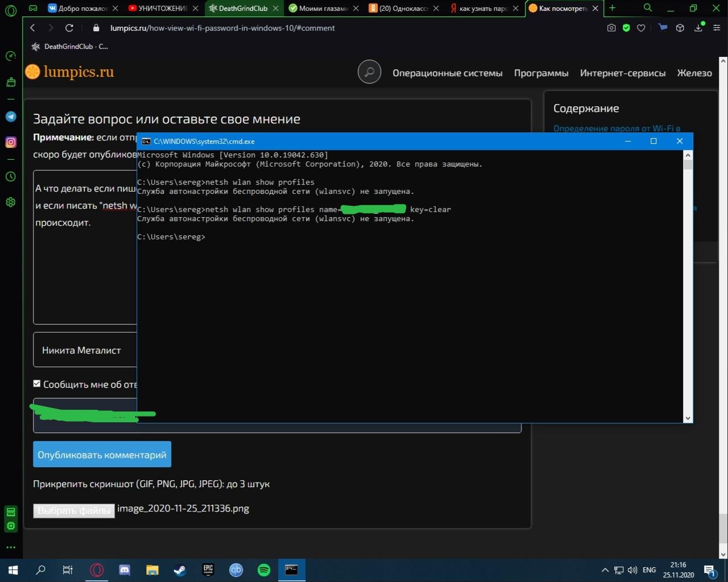This screenshot has width=728, height=582.
Task: Click the lumpics.ru orange logo
Action: click(x=70, y=72)
